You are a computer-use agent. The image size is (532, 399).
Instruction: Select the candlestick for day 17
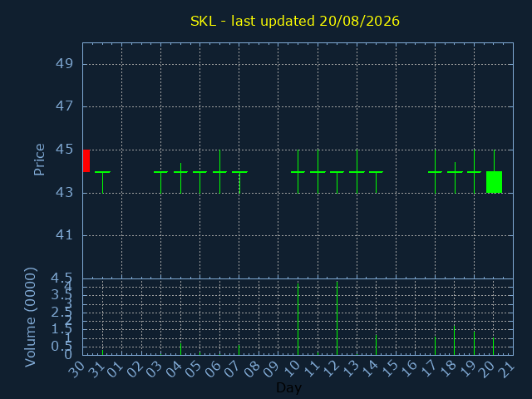coord(435,172)
